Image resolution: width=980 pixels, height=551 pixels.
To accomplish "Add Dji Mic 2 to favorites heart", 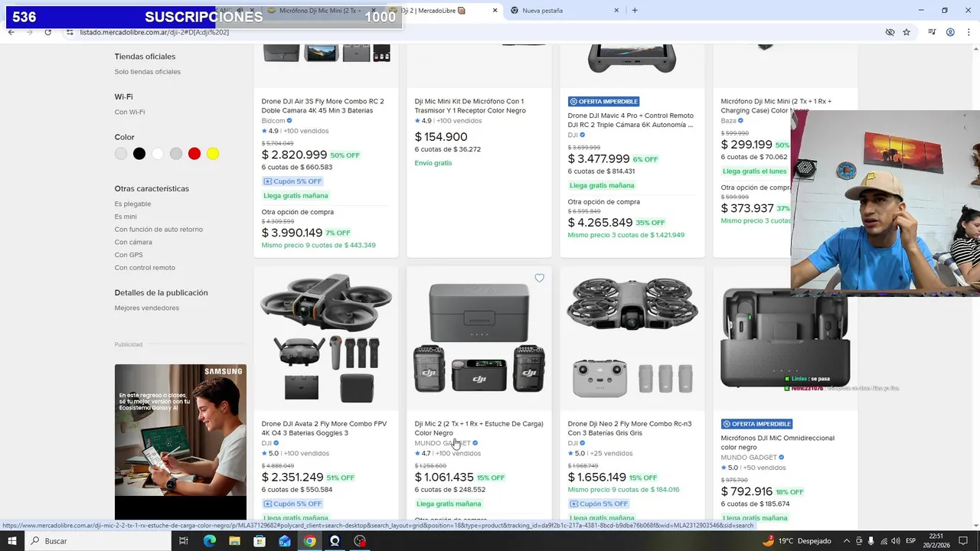I will click(539, 278).
